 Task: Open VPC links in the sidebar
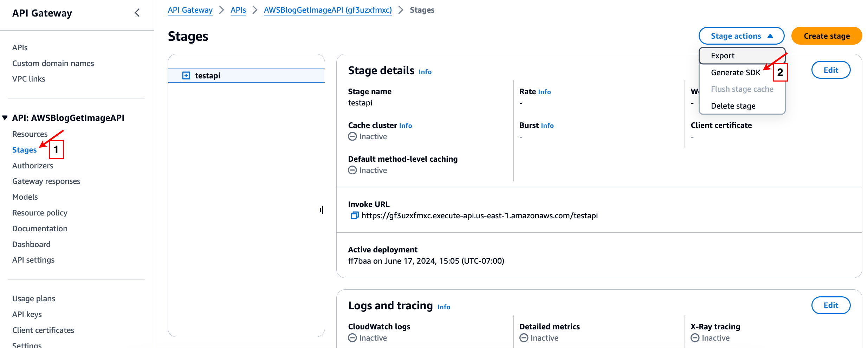pyautogui.click(x=29, y=79)
